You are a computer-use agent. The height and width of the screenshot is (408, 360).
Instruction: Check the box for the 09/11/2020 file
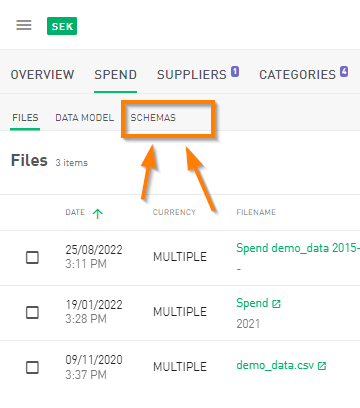click(x=32, y=367)
